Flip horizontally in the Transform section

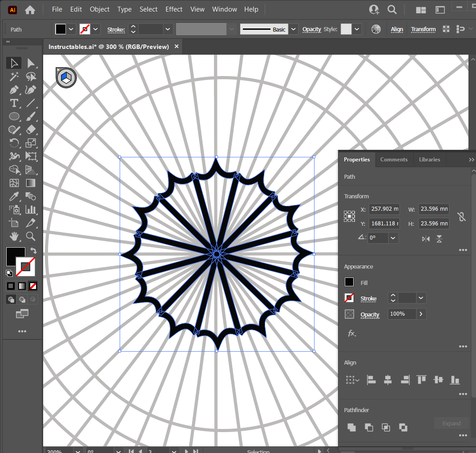[426, 239]
